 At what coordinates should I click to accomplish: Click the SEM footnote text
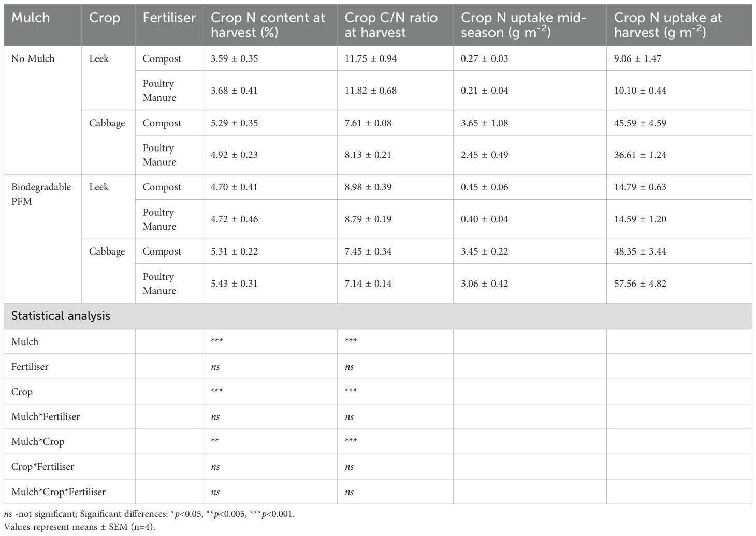79,527
